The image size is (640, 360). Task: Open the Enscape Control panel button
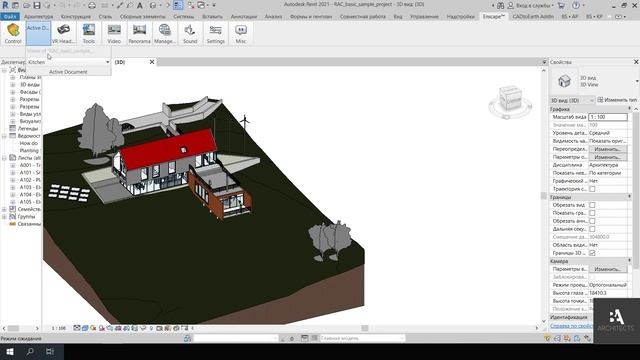click(x=13, y=33)
